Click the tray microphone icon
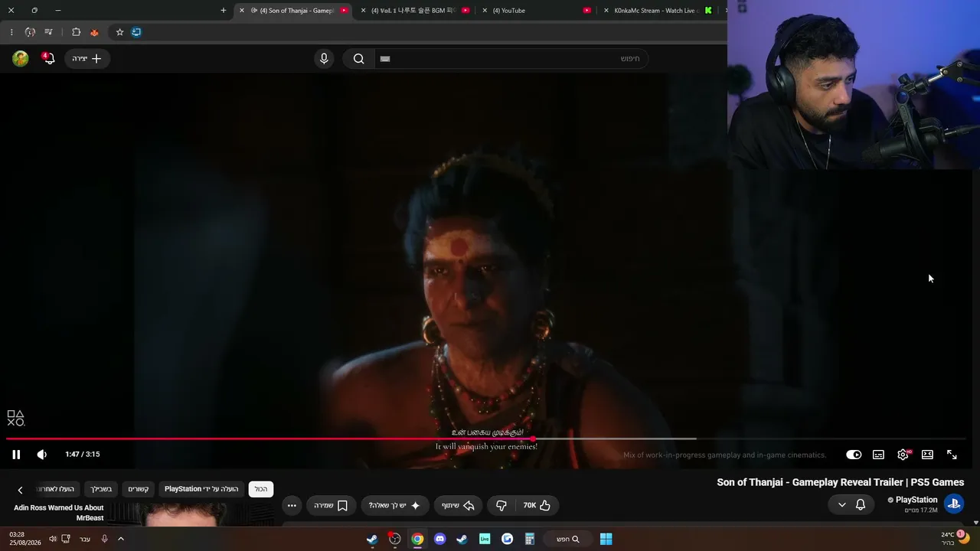This screenshot has height=551, width=980. click(x=104, y=539)
